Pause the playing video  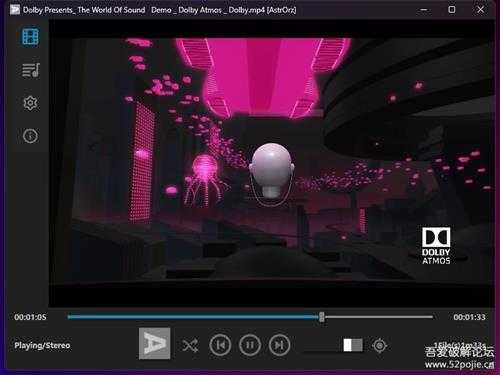250,345
